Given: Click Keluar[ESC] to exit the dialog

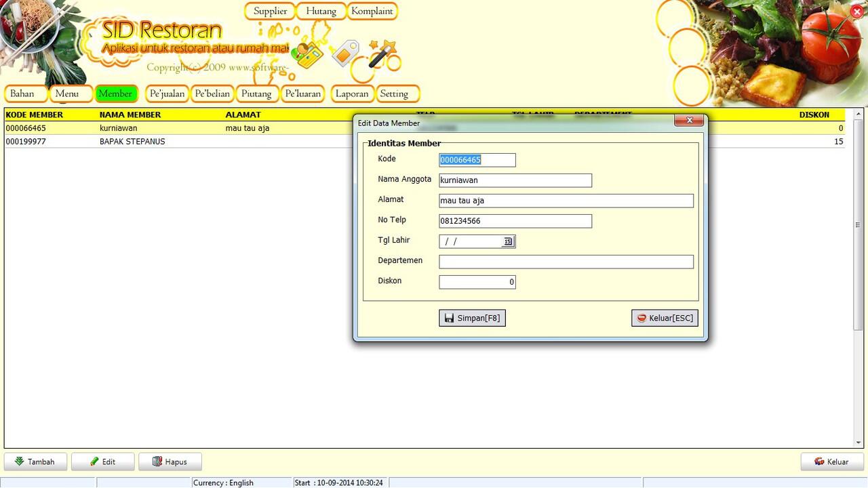Looking at the screenshot, I should coord(665,318).
